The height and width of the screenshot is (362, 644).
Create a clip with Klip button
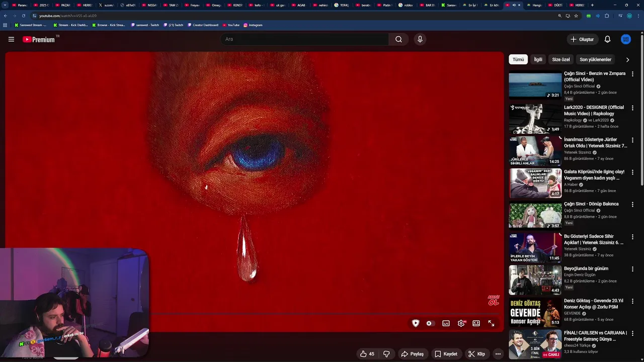(476, 354)
